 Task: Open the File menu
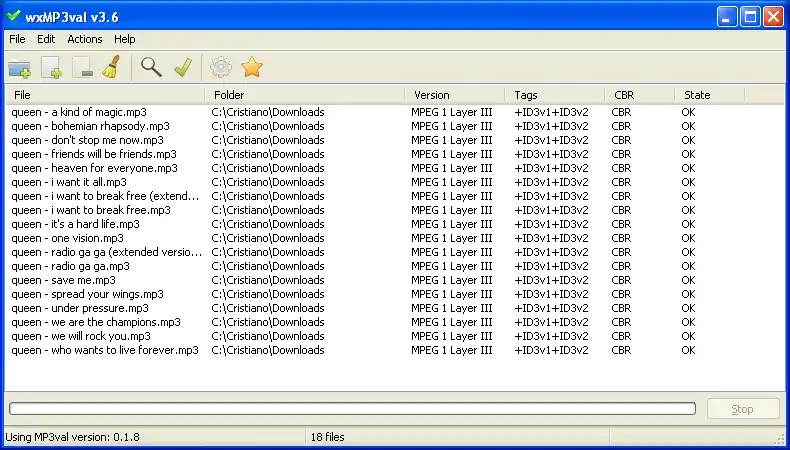(17, 39)
